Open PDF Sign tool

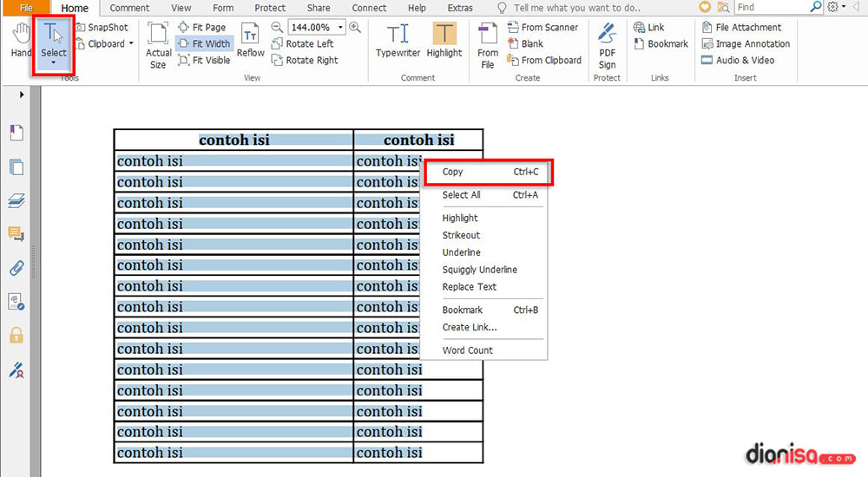click(608, 46)
